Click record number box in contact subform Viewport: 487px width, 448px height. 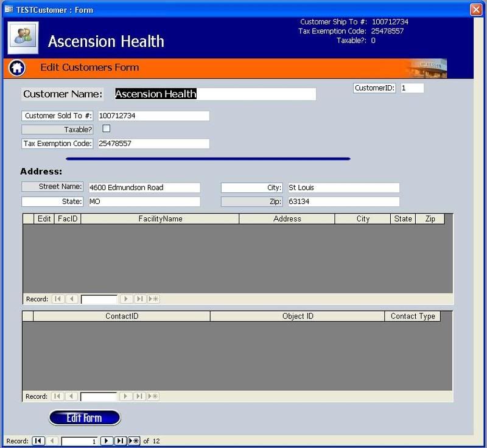[x=99, y=396]
